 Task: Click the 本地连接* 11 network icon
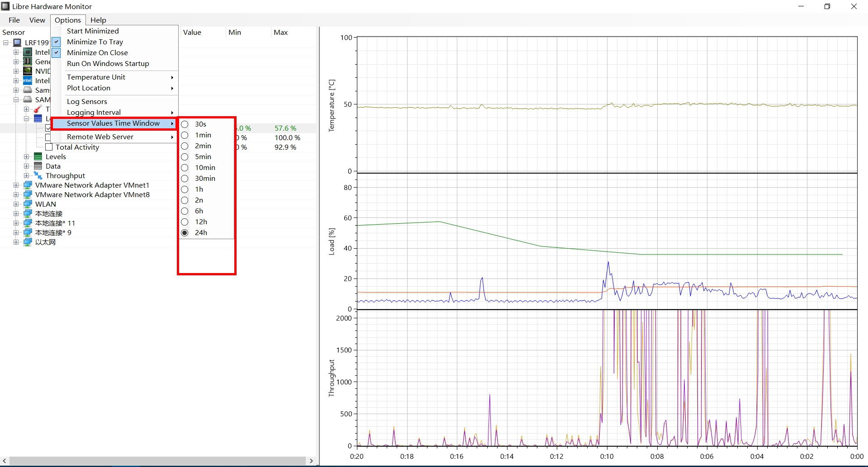coord(28,223)
